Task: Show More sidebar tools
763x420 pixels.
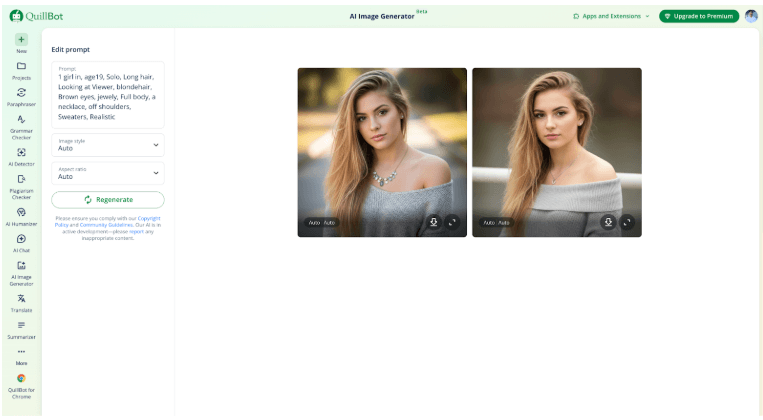Action: pyautogui.click(x=21, y=353)
